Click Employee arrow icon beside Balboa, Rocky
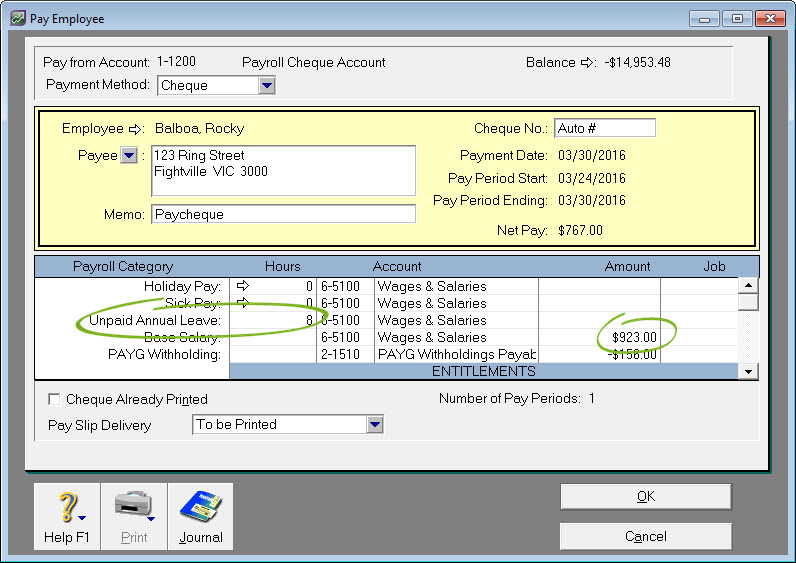This screenshot has height=563, width=796. click(135, 129)
